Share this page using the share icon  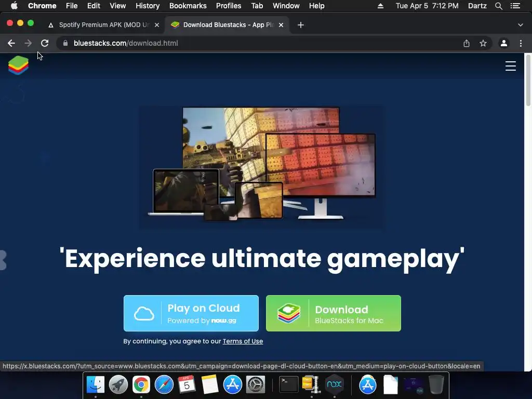[x=467, y=43]
